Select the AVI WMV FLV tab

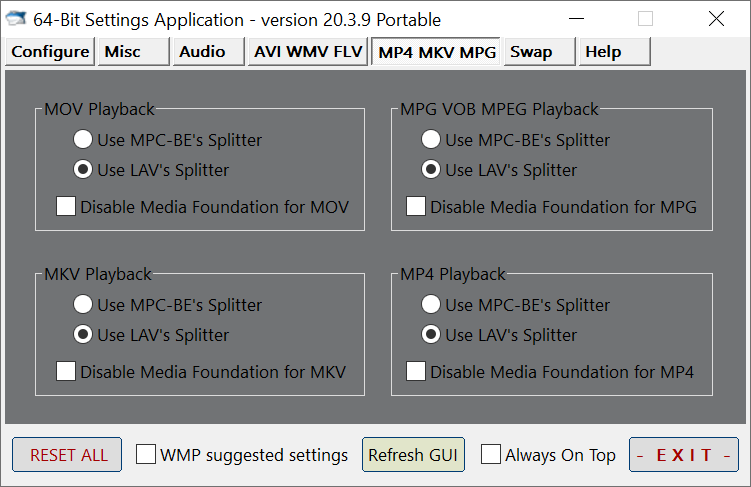coord(307,52)
